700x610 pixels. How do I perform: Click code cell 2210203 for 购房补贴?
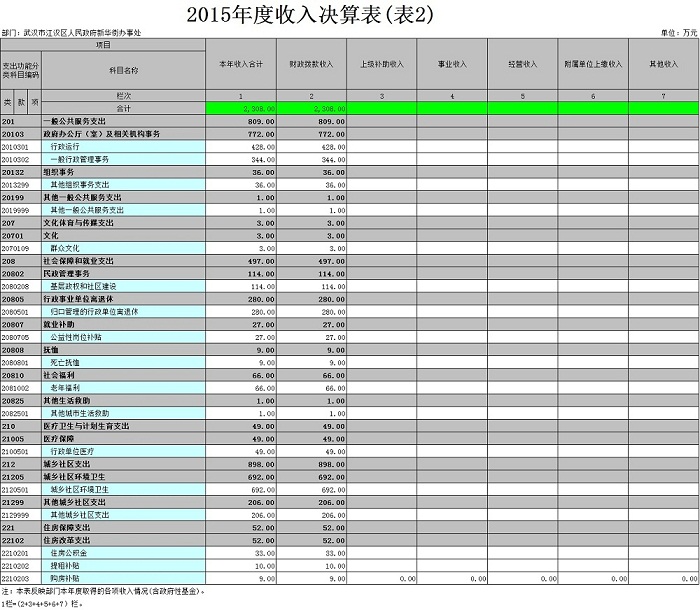click(x=20, y=578)
